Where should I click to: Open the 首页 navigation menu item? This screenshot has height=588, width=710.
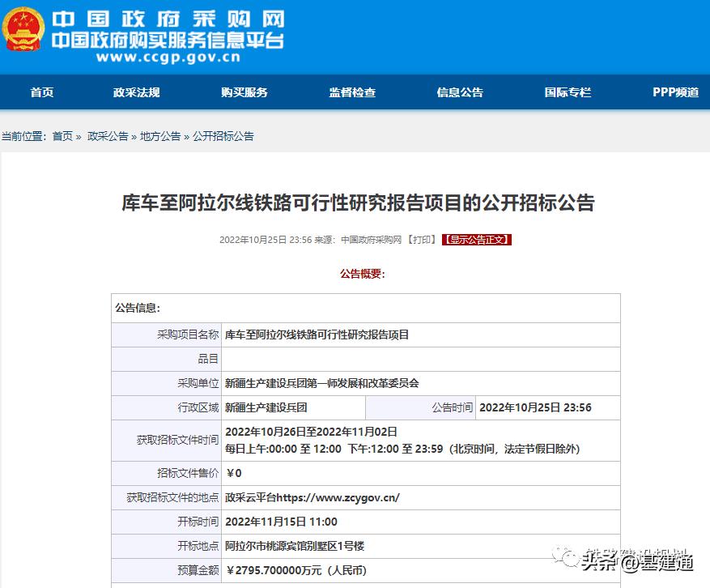tap(41, 92)
